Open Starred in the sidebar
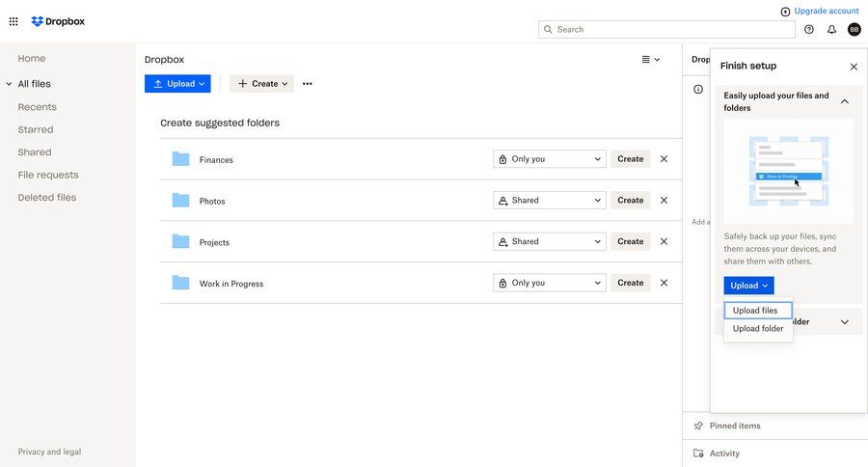This screenshot has height=467, width=868. point(36,129)
